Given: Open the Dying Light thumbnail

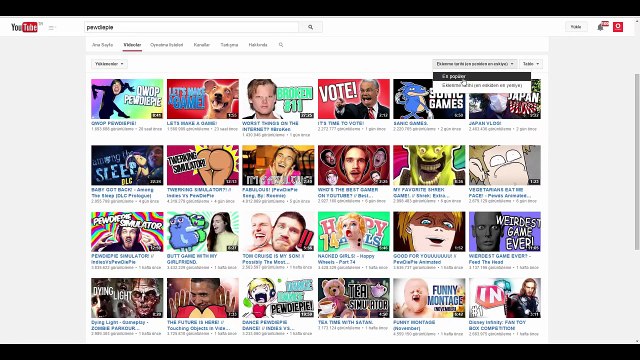Looking at the screenshot, I should click(127, 298).
